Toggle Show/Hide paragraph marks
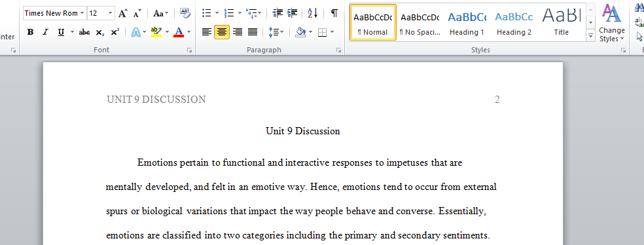 334,13
